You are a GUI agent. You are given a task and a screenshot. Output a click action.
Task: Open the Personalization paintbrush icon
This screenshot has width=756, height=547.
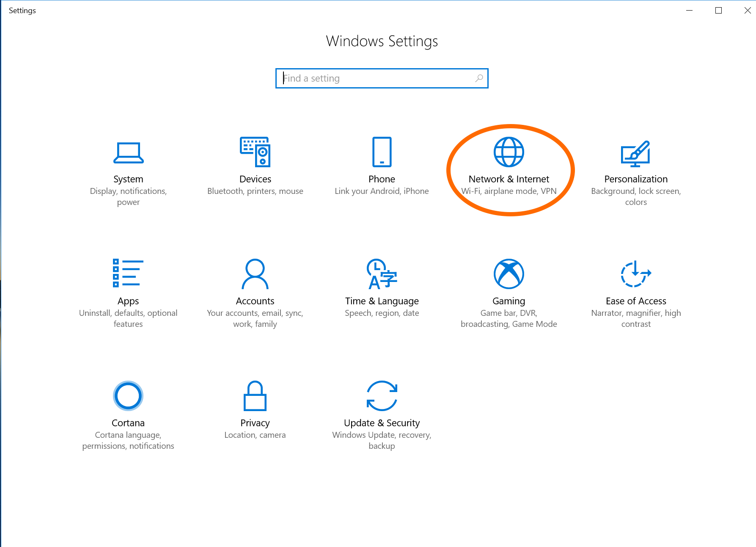click(635, 154)
